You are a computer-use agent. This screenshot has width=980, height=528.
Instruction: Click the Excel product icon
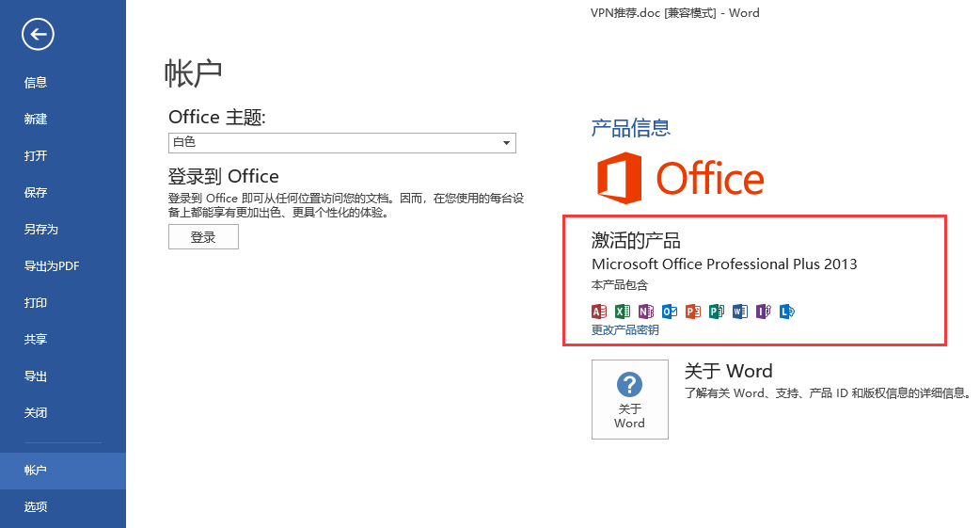click(623, 311)
